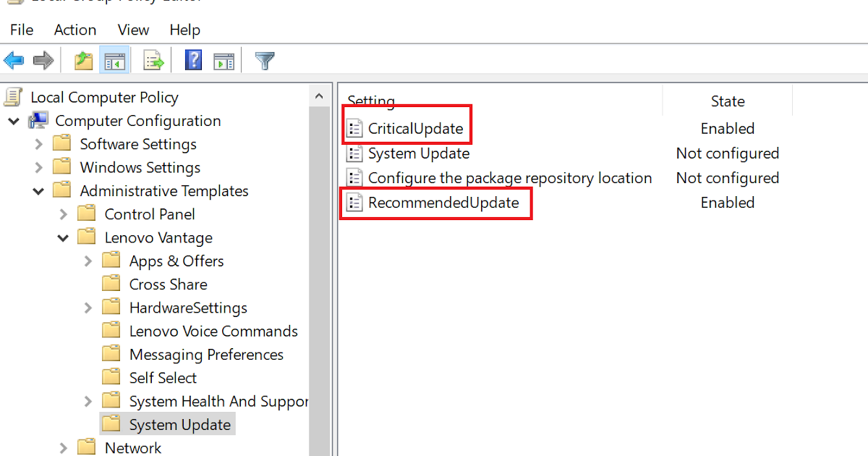This screenshot has height=456, width=868.
Task: Click Enabled state of CriticalUpdate
Action: point(728,129)
